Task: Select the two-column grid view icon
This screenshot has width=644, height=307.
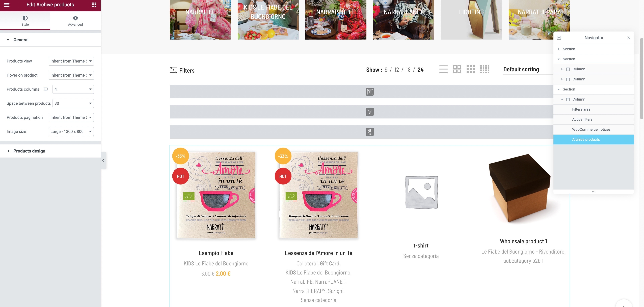Action: [457, 69]
